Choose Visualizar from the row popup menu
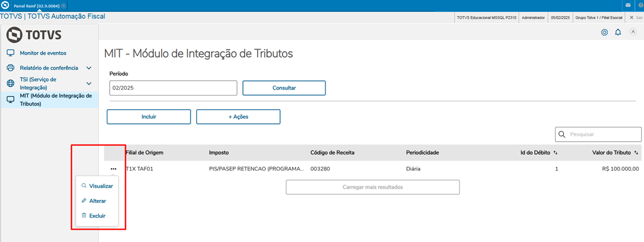This screenshot has height=242, width=644. [97, 186]
